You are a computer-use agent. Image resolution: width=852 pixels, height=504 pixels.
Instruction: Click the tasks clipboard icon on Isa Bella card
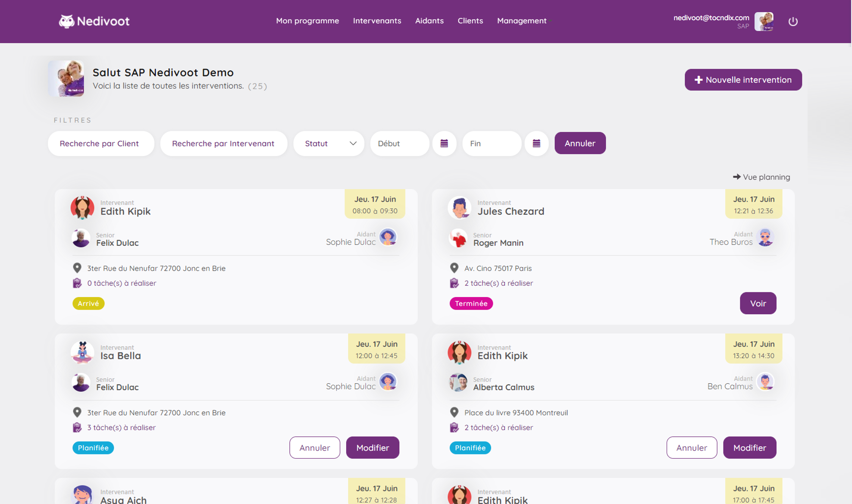[x=77, y=427]
